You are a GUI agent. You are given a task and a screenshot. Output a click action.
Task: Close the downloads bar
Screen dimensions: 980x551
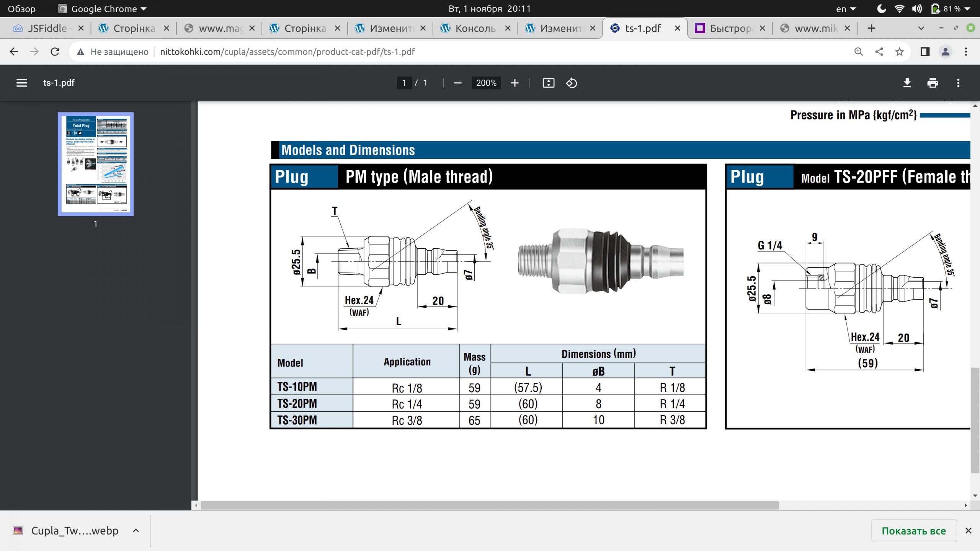click(968, 531)
